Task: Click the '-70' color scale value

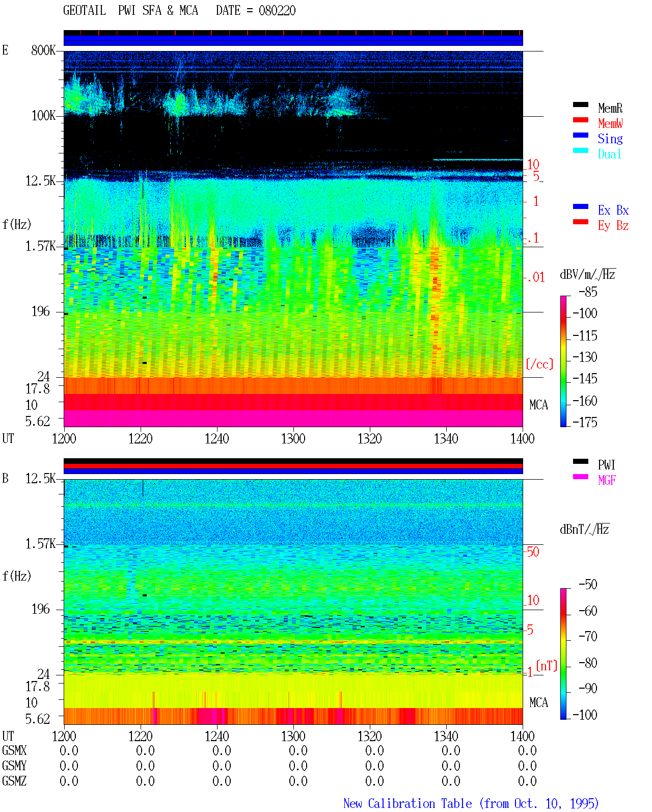Action: pyautogui.click(x=588, y=636)
